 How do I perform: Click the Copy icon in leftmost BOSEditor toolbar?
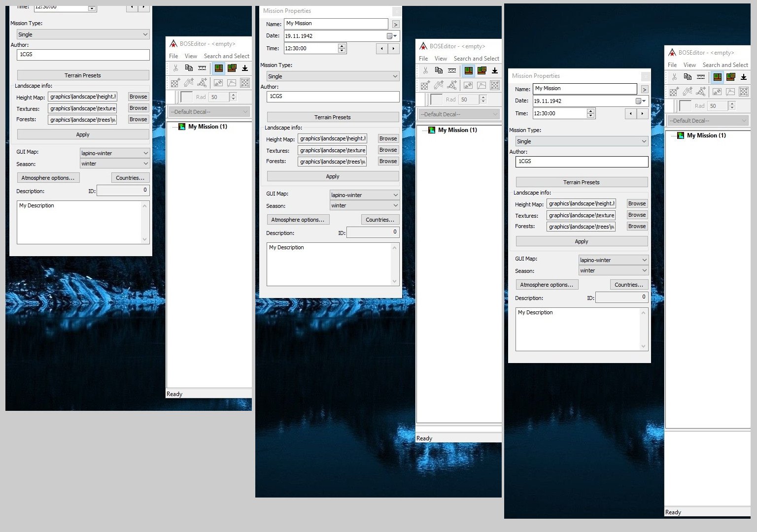click(189, 68)
